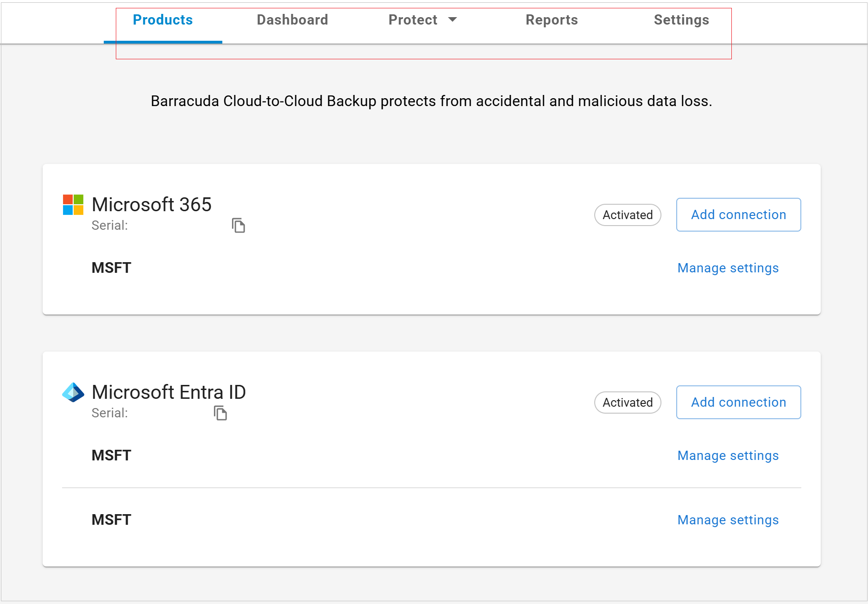Select the Microsoft Entra ID product title

(x=169, y=392)
